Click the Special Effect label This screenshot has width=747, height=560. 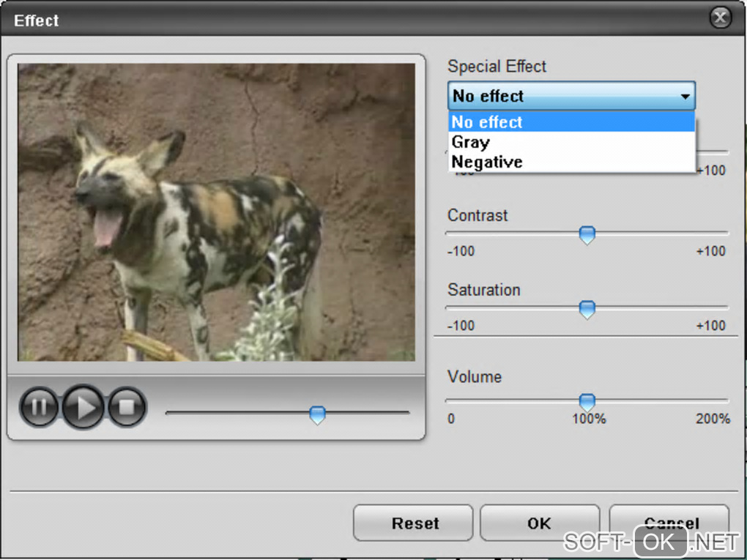tap(497, 67)
